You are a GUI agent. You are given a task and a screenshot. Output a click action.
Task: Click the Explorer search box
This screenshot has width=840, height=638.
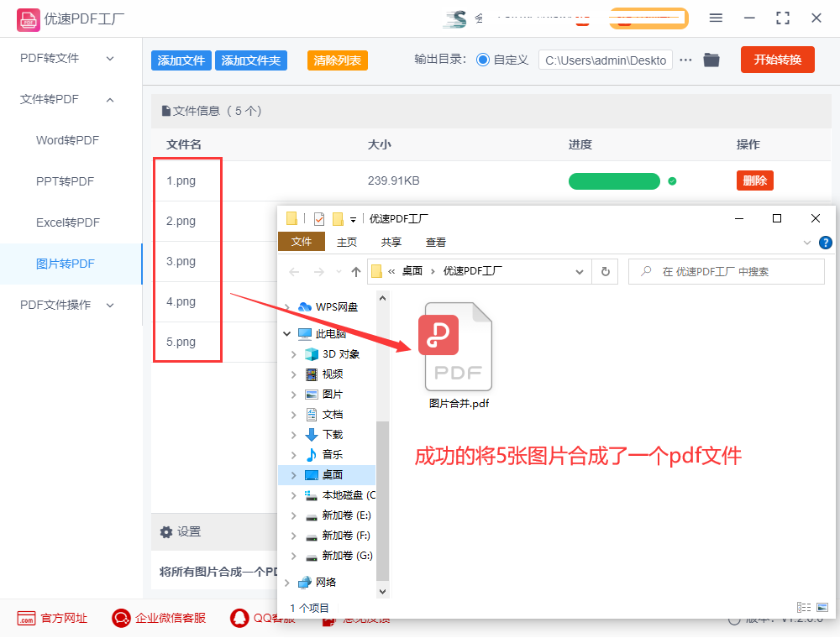(x=726, y=272)
